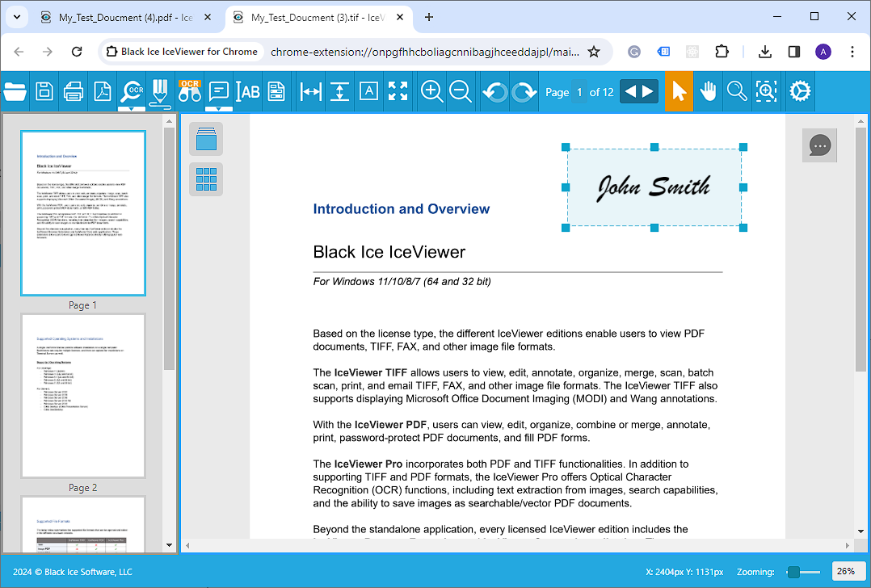
Task: Go to next page arrow
Action: pos(648,91)
